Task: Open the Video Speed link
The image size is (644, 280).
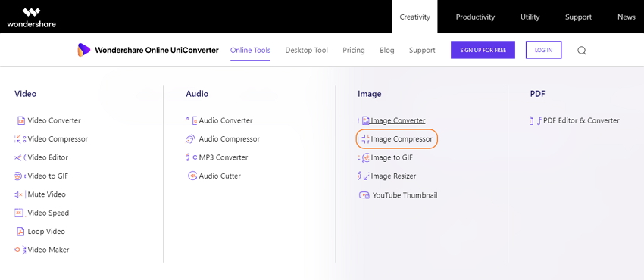Action: [48, 213]
